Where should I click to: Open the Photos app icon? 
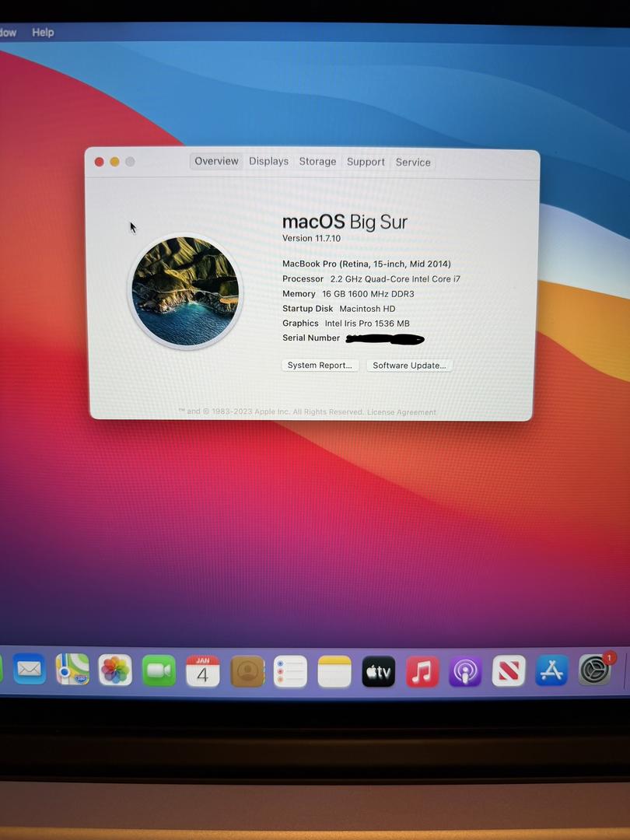[x=115, y=670]
